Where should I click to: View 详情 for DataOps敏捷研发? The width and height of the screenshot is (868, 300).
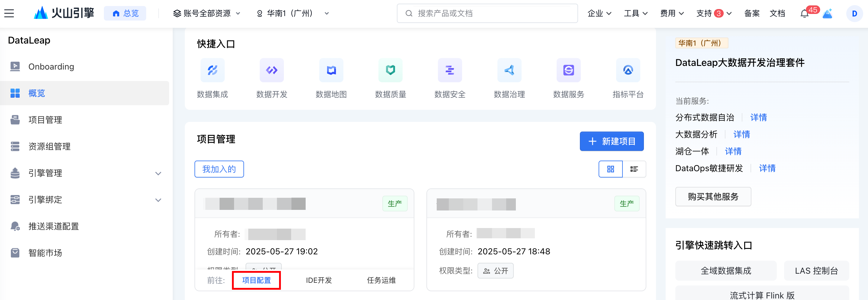tap(767, 168)
